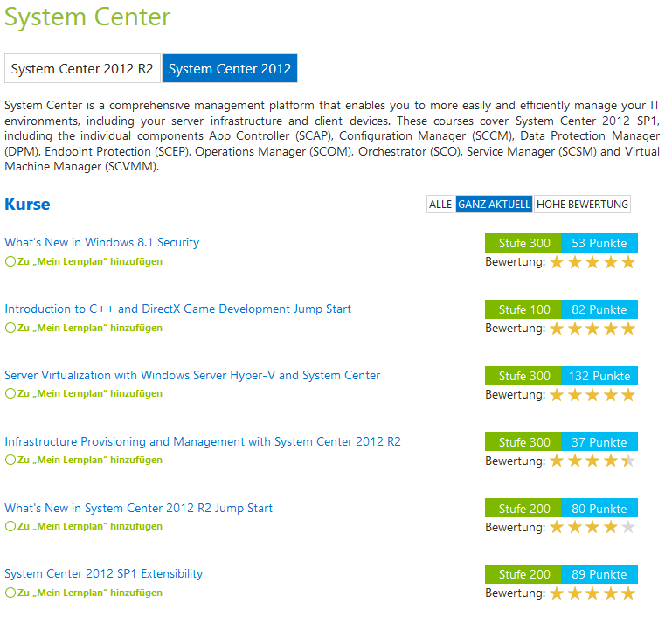Click four-star rating of R2 Jump Start course

(x=592, y=527)
